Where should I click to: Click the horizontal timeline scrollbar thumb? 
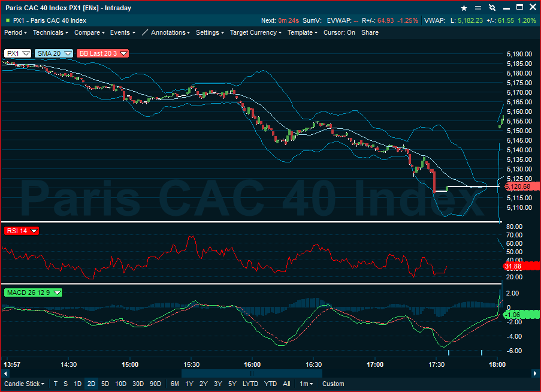pyautogui.click(x=252, y=373)
